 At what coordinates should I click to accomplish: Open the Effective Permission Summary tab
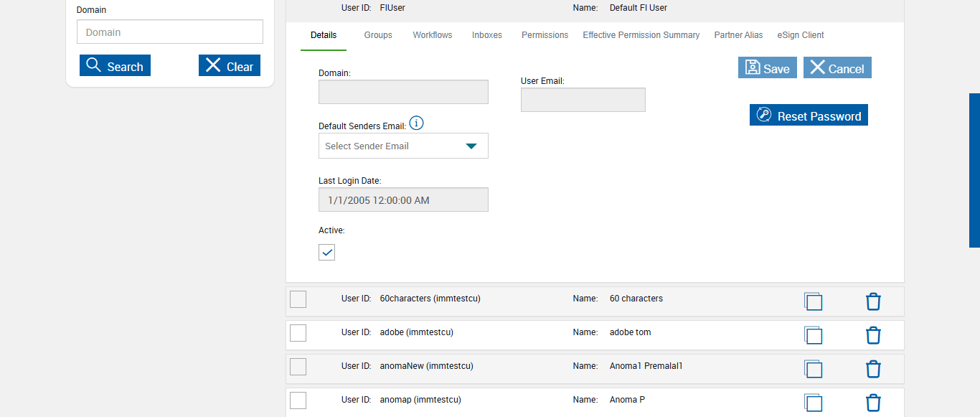(x=641, y=35)
